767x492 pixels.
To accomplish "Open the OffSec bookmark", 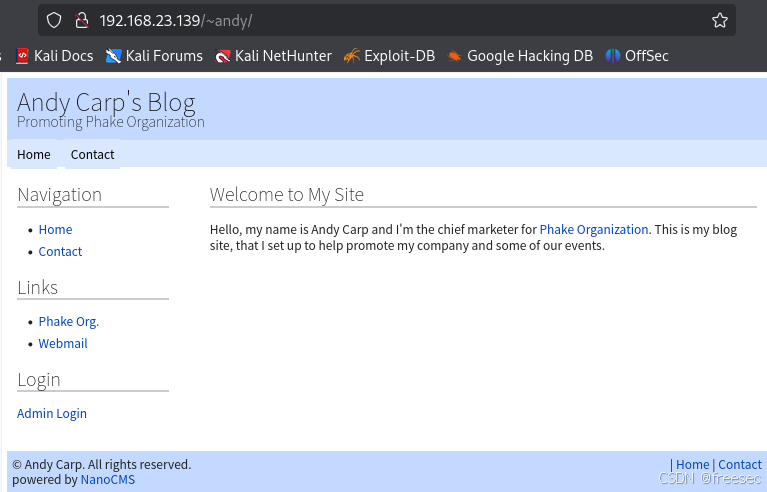I will [x=636, y=56].
